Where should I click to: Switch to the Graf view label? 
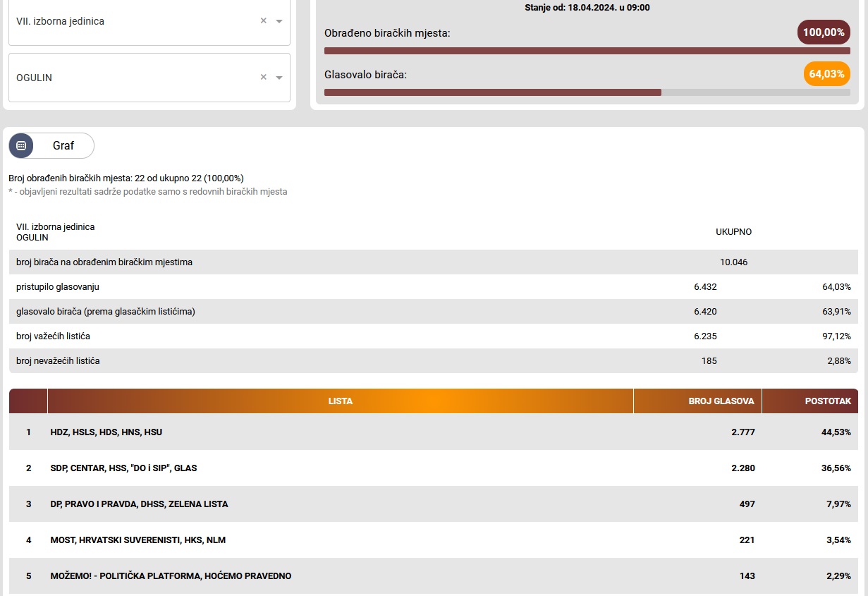63,145
